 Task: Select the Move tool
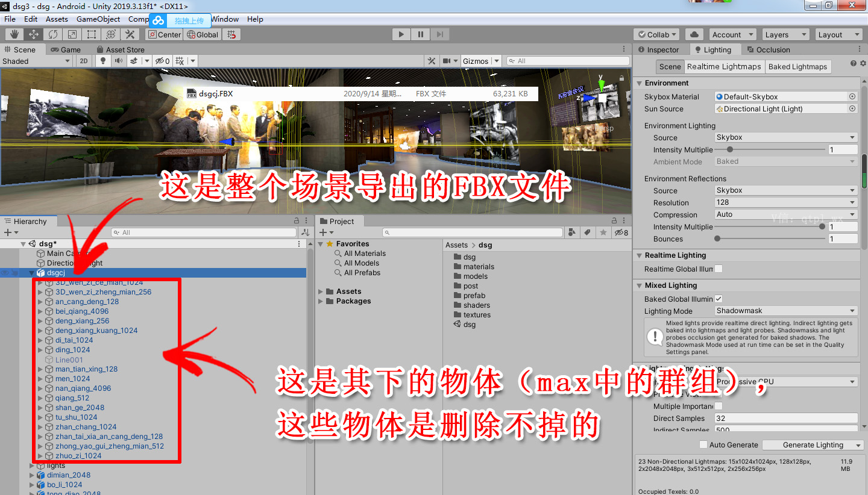[x=33, y=34]
